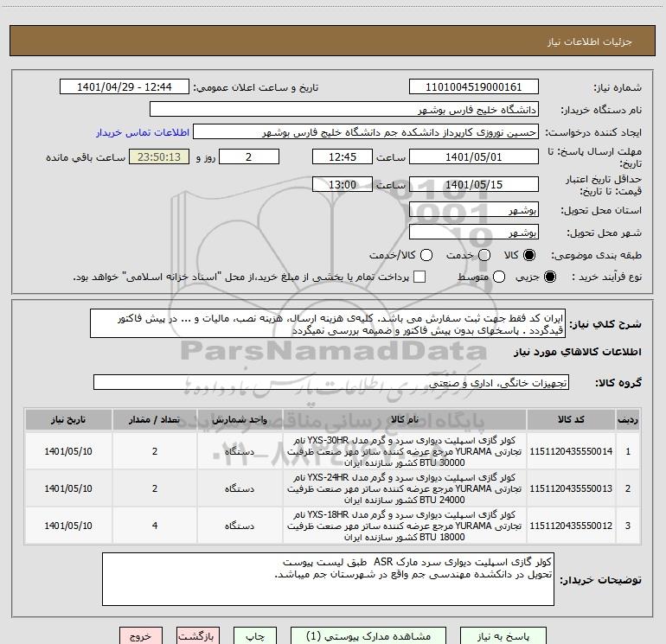
Task: Click the شهر محل تحویل field بوشهر
Action: coord(474,232)
